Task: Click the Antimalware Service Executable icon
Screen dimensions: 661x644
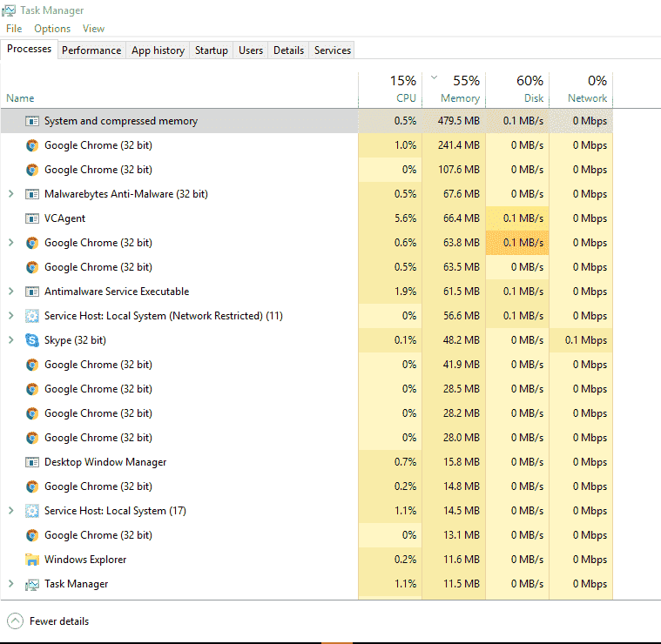Action: click(x=32, y=292)
